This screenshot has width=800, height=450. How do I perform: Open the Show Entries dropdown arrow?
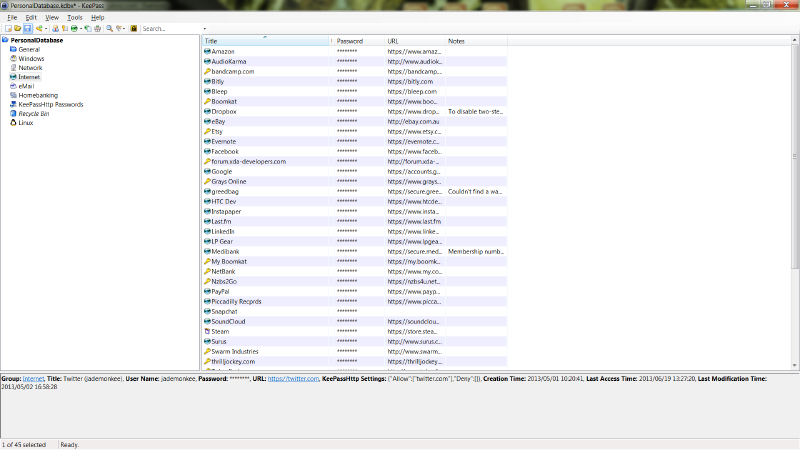(x=124, y=29)
